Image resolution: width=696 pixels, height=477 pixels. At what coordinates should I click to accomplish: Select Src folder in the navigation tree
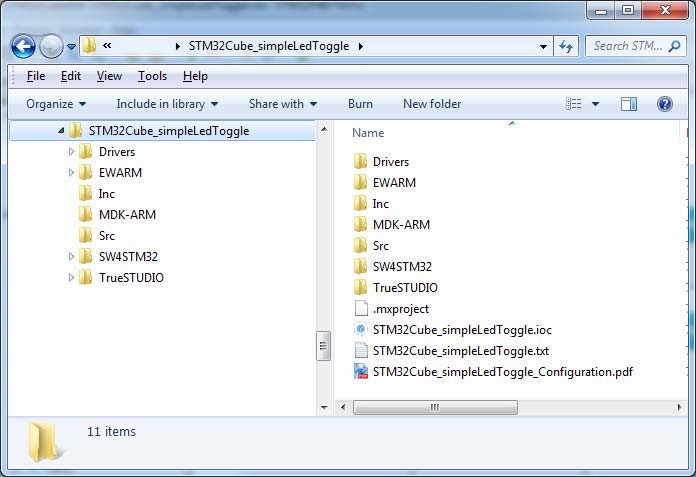[107, 236]
